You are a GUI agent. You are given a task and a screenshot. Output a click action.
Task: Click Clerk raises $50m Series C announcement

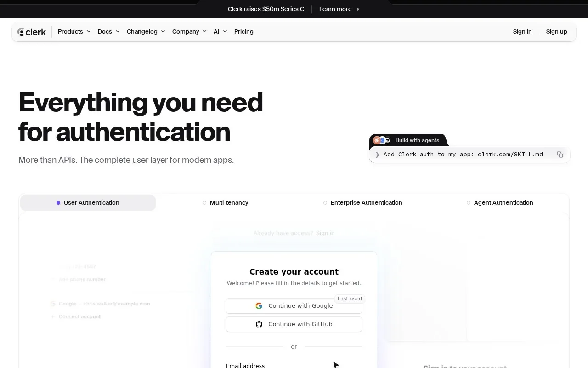[266, 9]
